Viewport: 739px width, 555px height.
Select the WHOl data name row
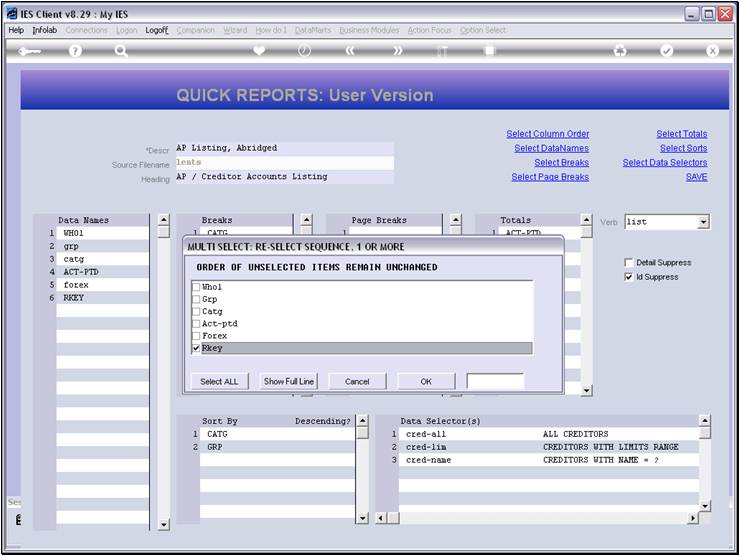(102, 233)
